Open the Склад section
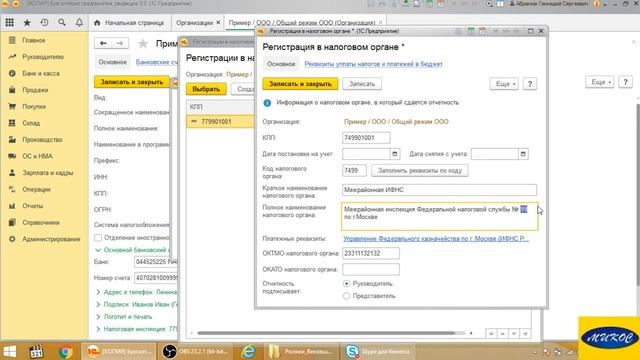This screenshot has width=640, height=360. (x=31, y=123)
